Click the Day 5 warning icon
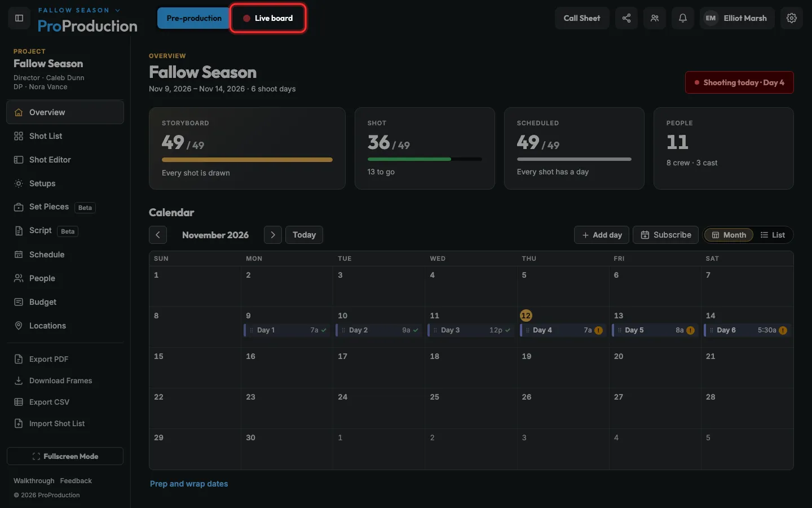812x508 pixels. (691, 330)
